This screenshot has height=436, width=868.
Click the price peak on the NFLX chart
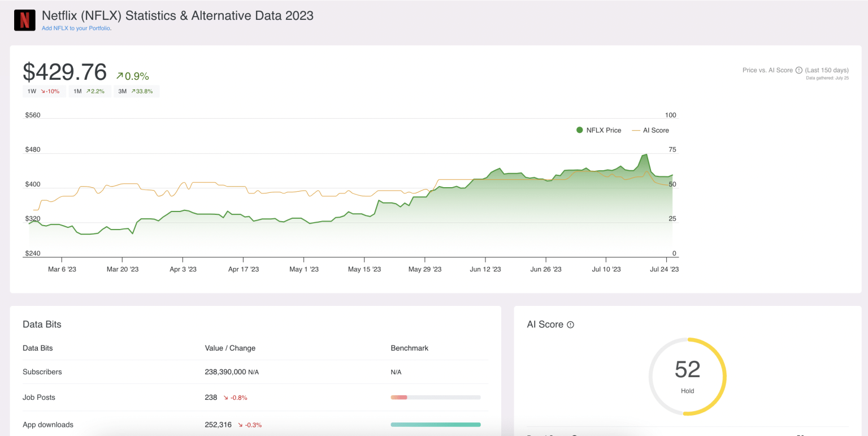click(645, 154)
